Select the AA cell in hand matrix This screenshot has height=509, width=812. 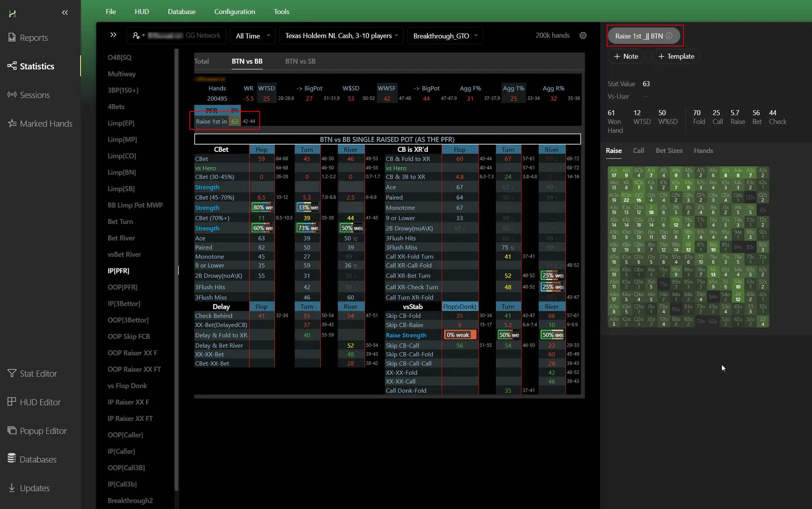click(614, 173)
